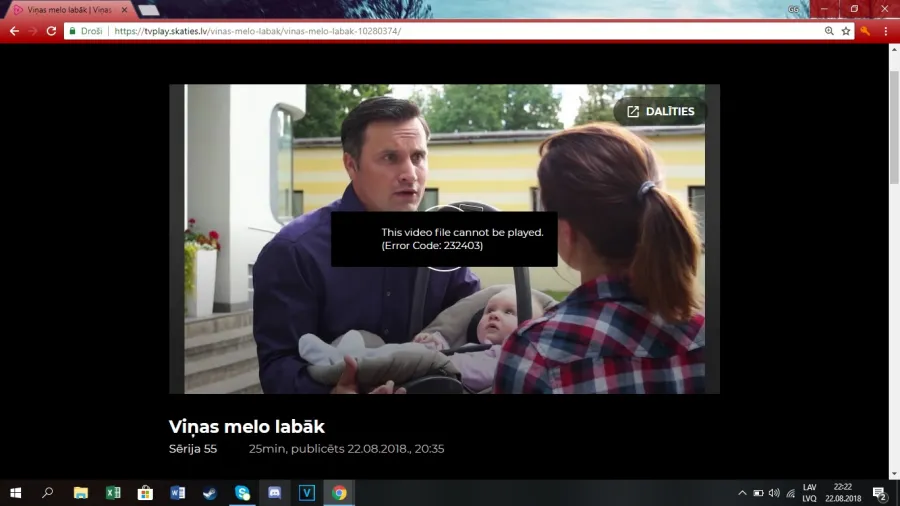Open a new browser tab
Viewport: 900px width, 506px height.
pyautogui.click(x=149, y=10)
